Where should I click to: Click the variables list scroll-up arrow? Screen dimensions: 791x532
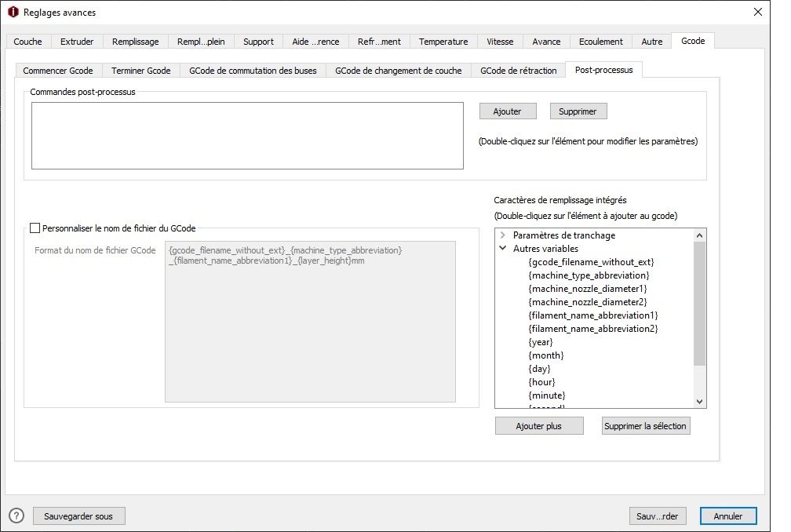pos(699,235)
